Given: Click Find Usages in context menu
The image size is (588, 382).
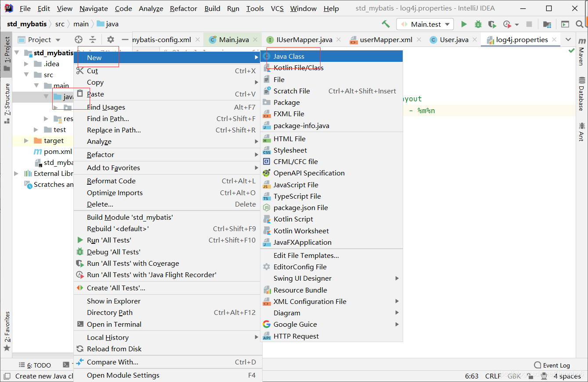Looking at the screenshot, I should [167, 107].
